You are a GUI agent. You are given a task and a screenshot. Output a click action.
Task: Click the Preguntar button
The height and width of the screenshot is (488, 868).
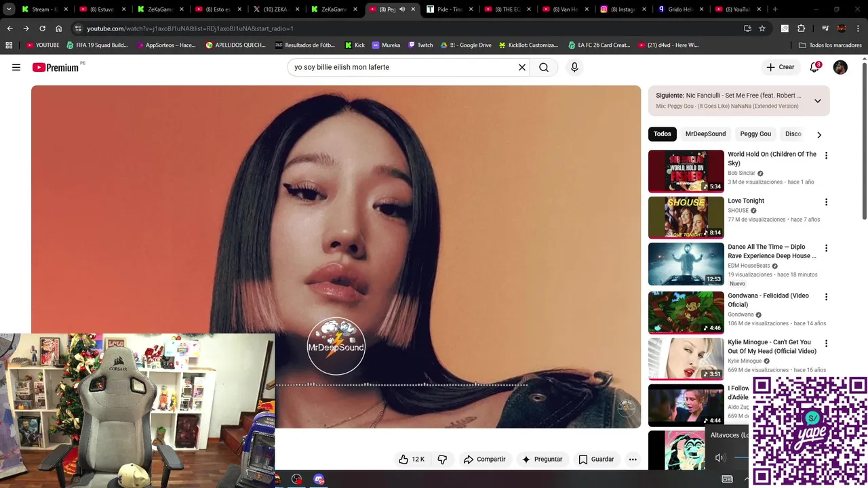point(541,459)
